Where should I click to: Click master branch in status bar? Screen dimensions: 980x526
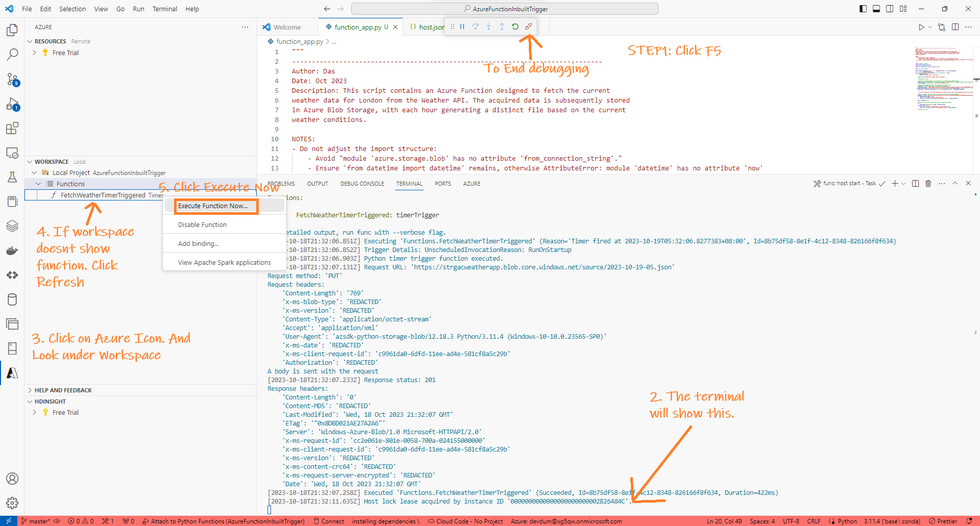pos(36,521)
